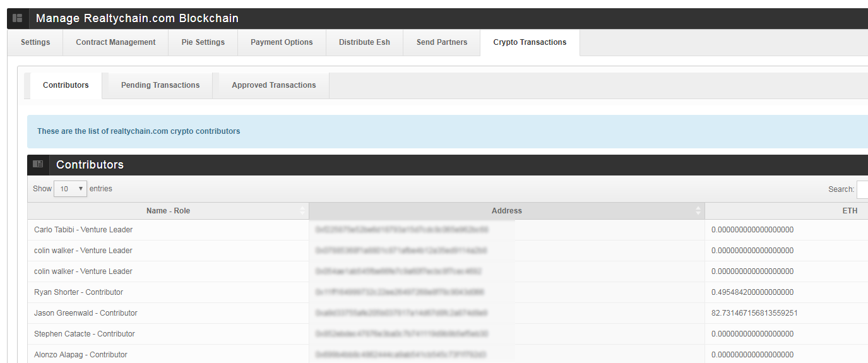This screenshot has height=363, width=868.
Task: Open the Settings tab
Action: (x=35, y=42)
